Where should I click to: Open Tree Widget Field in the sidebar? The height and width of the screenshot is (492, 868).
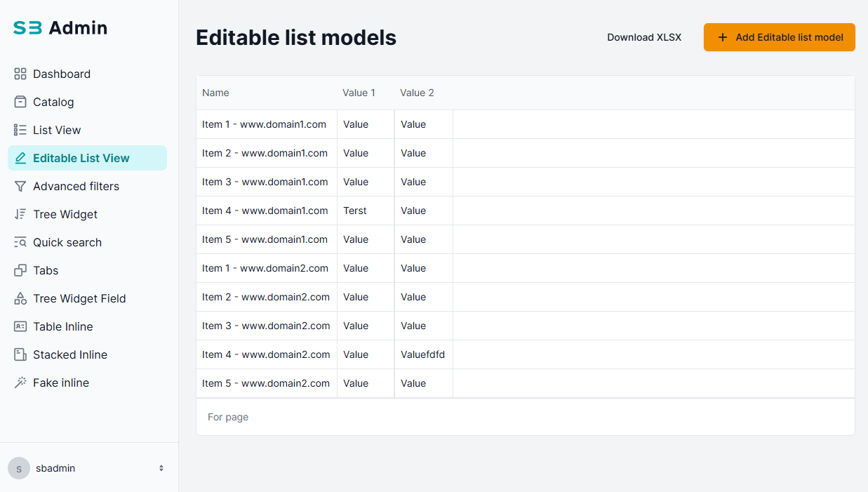87,298
